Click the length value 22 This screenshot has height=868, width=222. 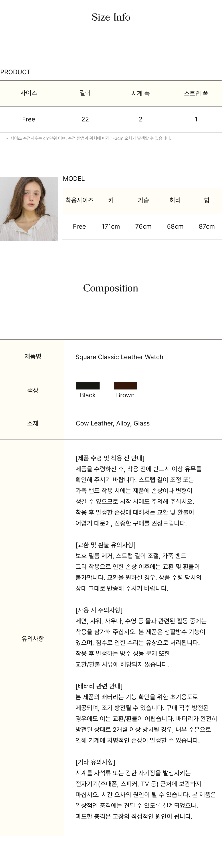pos(85,119)
